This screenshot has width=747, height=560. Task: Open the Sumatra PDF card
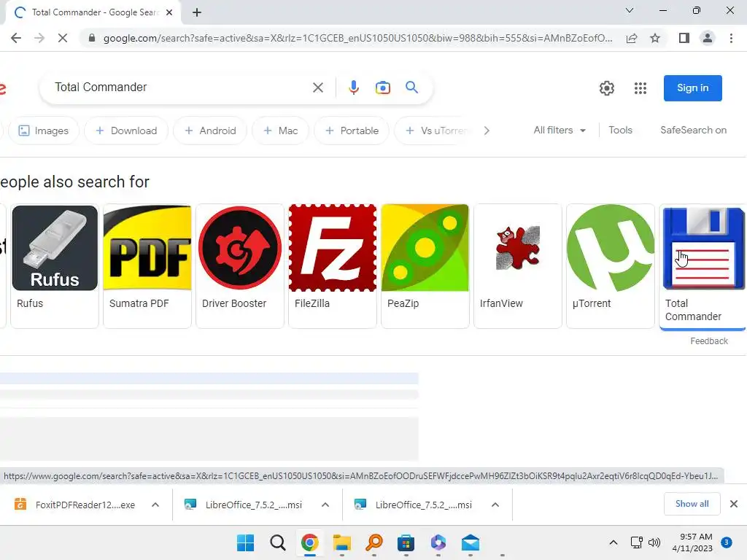pos(147,265)
